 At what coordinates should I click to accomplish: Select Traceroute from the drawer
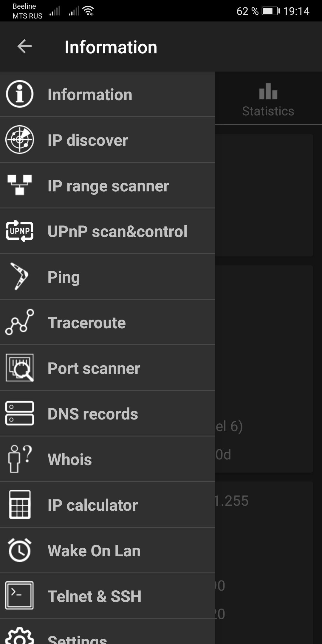87,323
